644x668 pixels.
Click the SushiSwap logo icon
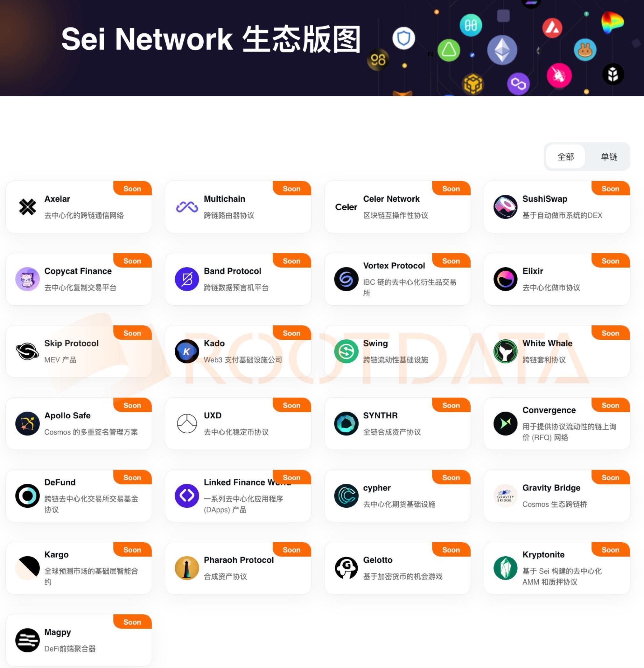tap(505, 207)
